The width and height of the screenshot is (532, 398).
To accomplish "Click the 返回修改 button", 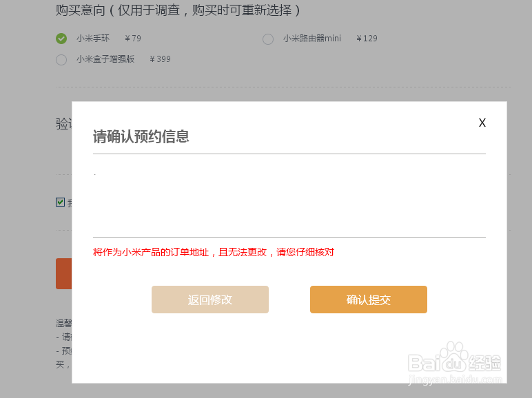I will [210, 300].
